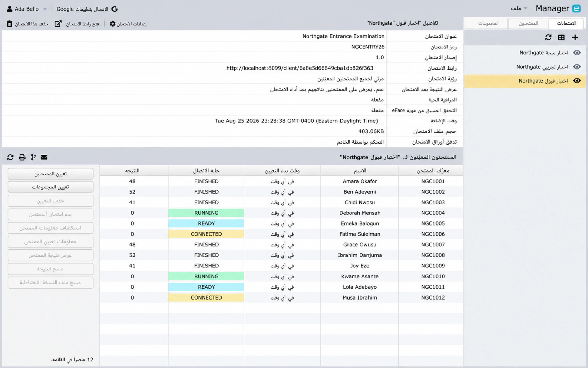Click the email envelope icon for examinees

[44, 157]
